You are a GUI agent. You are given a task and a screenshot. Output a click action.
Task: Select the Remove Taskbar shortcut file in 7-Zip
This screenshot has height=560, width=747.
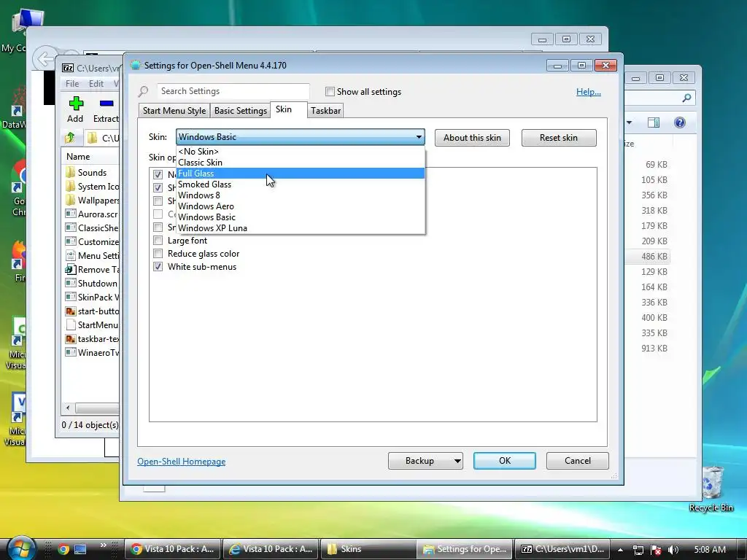[x=93, y=269]
